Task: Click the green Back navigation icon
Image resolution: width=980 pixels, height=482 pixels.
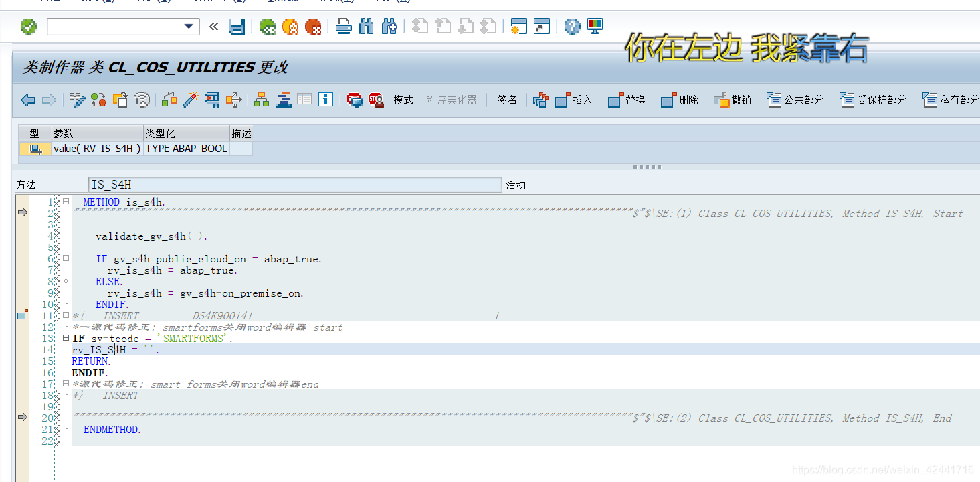Action: pos(268,27)
